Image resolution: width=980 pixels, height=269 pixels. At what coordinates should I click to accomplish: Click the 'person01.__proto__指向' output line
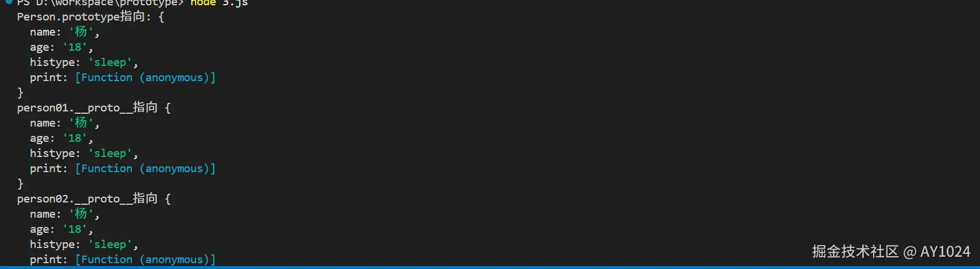click(94, 108)
